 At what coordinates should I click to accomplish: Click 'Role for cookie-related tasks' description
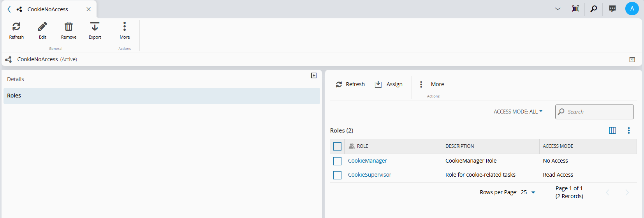click(x=480, y=175)
